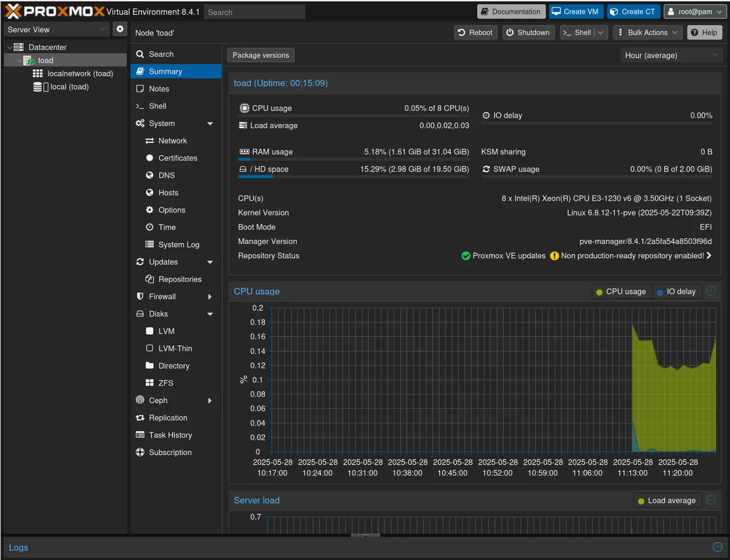Select the ZFS storage icon

pyautogui.click(x=151, y=383)
